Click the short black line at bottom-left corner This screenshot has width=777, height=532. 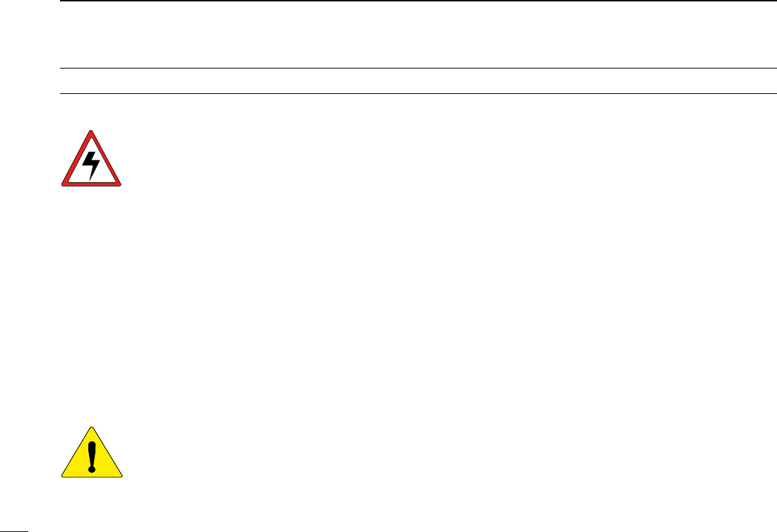[14, 531]
